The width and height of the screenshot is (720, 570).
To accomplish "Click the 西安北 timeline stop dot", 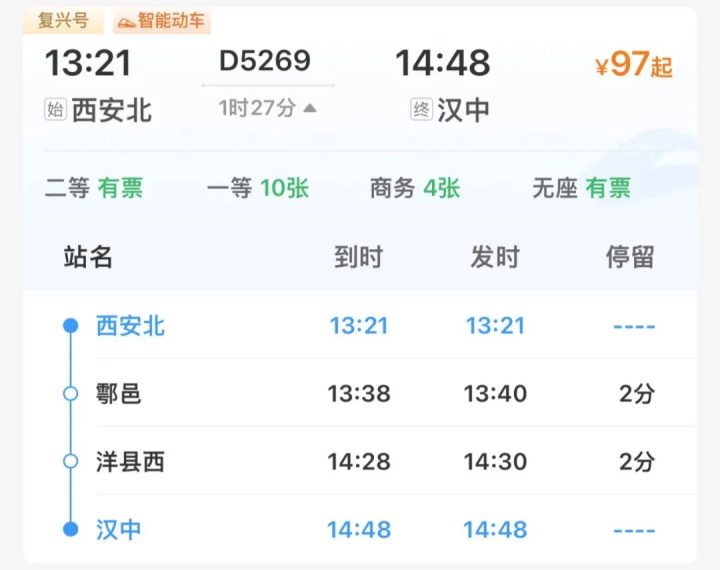I will click(70, 325).
